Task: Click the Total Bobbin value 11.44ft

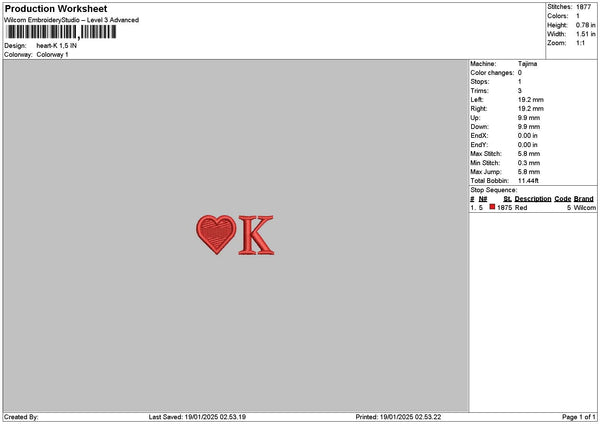Action: click(x=528, y=181)
